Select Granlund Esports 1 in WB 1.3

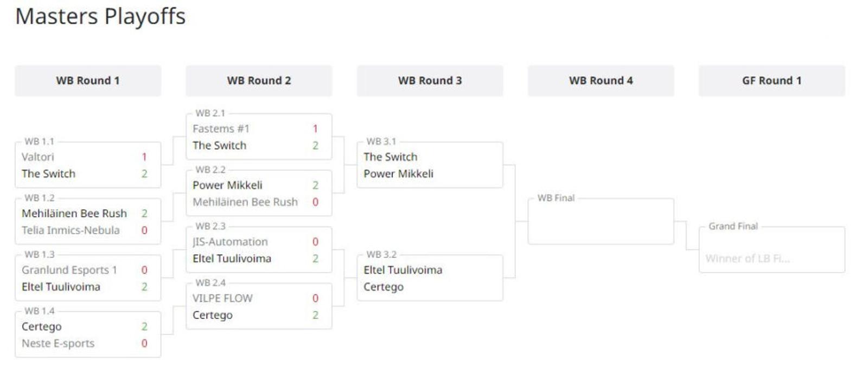coord(69,270)
